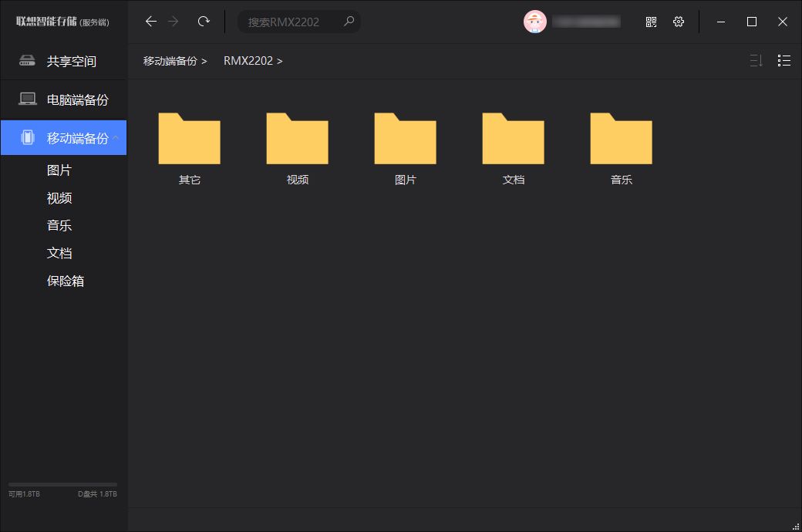The width and height of the screenshot is (802, 532).
Task: Refresh the current folder view
Action: click(x=204, y=22)
